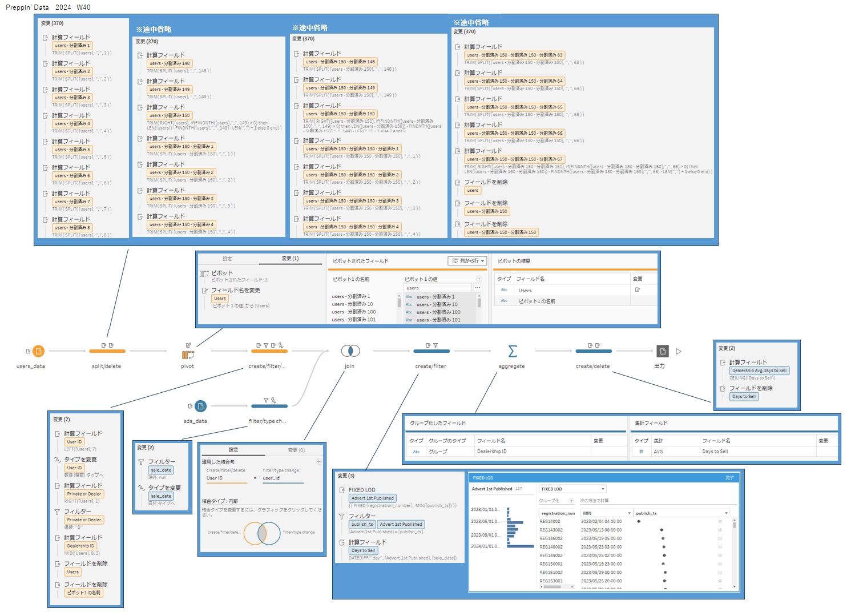Click the Private or Dealer calculated field pill
This screenshot has height=616, width=847.
click(84, 494)
